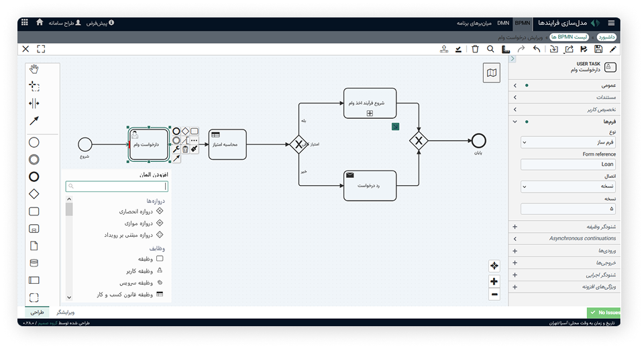Open the form type dropdown

tap(568, 142)
